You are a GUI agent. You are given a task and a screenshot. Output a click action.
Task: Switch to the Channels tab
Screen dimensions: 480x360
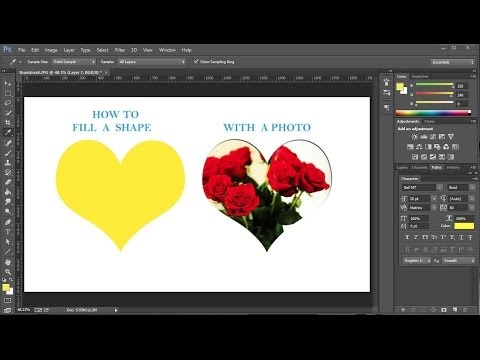point(419,168)
